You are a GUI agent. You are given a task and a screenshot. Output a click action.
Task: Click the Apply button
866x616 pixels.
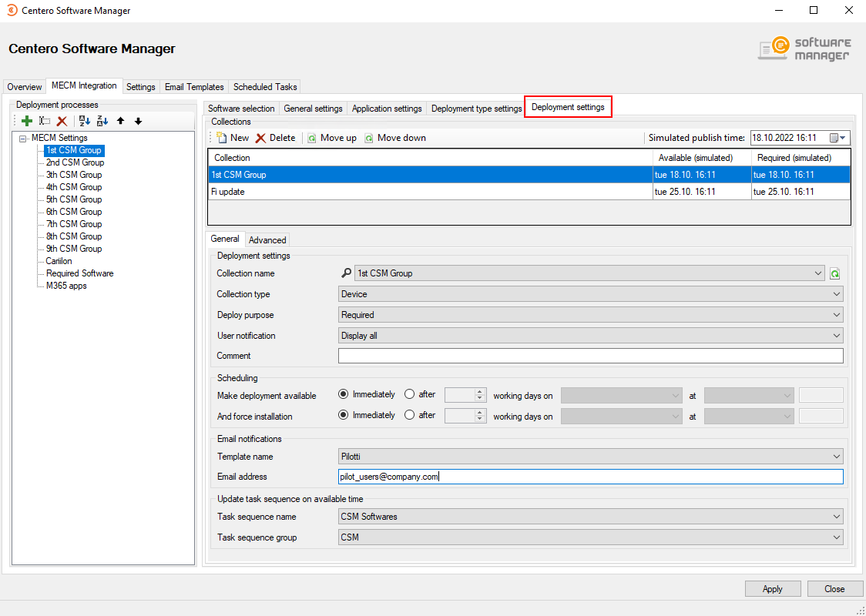(x=772, y=589)
